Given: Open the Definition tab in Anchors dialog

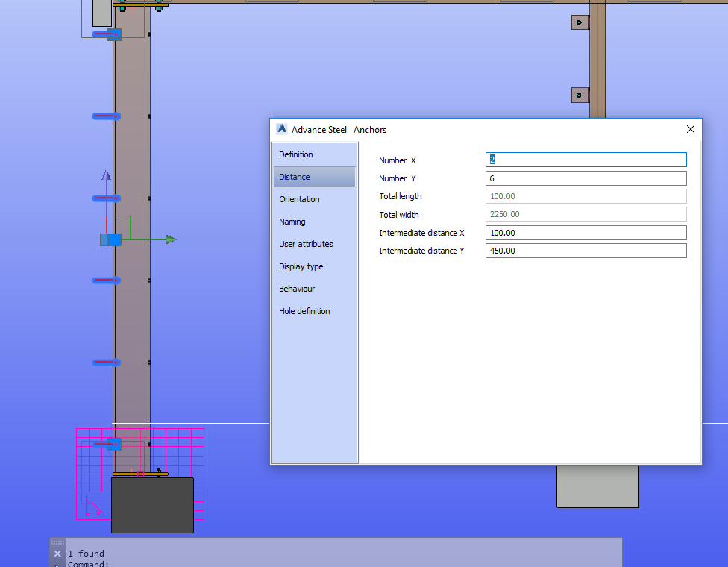Looking at the screenshot, I should (315, 154).
